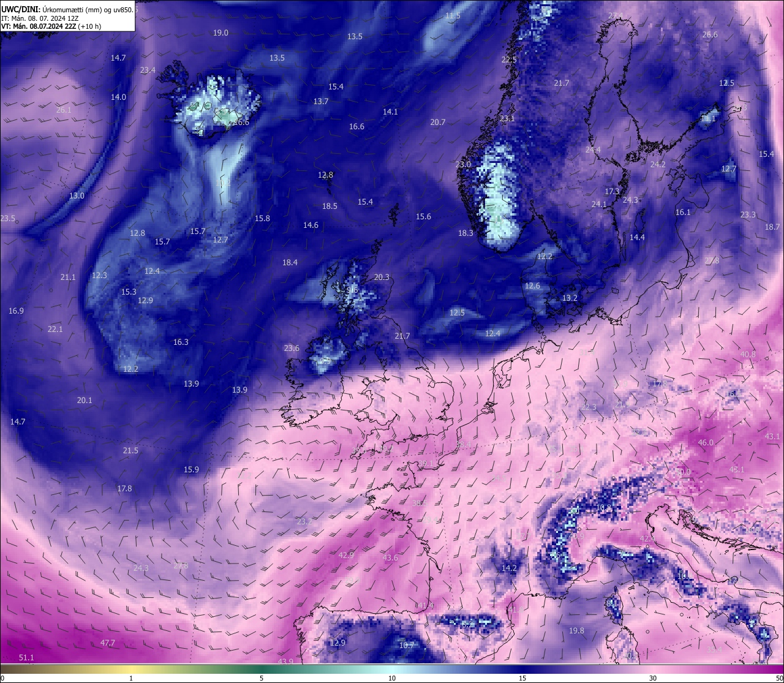The height and width of the screenshot is (683, 784).
Task: Select the 12.6 value label
Action: tap(533, 285)
